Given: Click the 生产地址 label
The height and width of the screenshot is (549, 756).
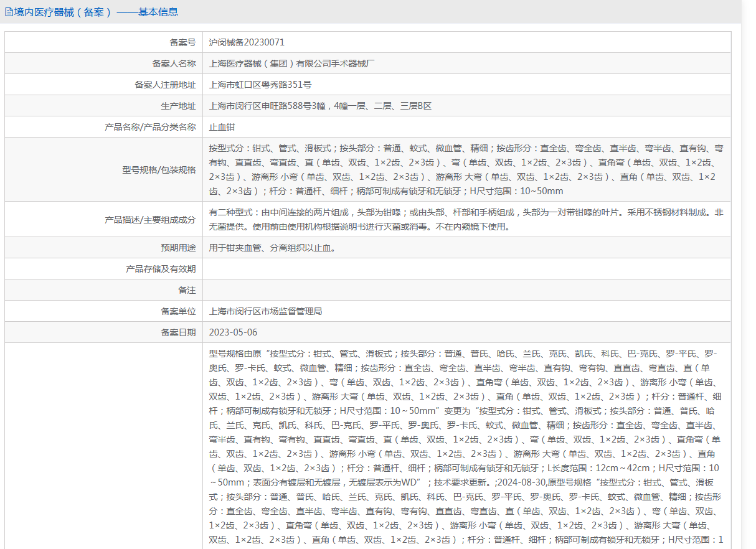Looking at the screenshot, I should click(x=178, y=106).
